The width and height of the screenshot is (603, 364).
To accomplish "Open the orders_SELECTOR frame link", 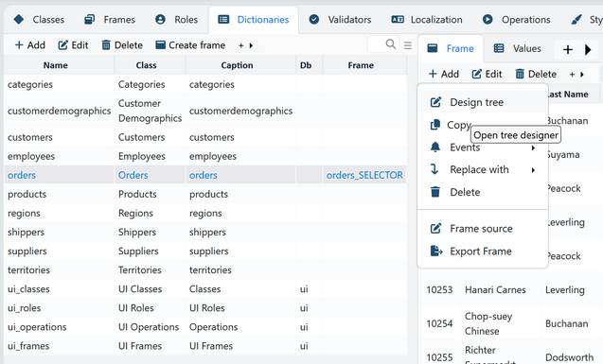I will [x=364, y=175].
